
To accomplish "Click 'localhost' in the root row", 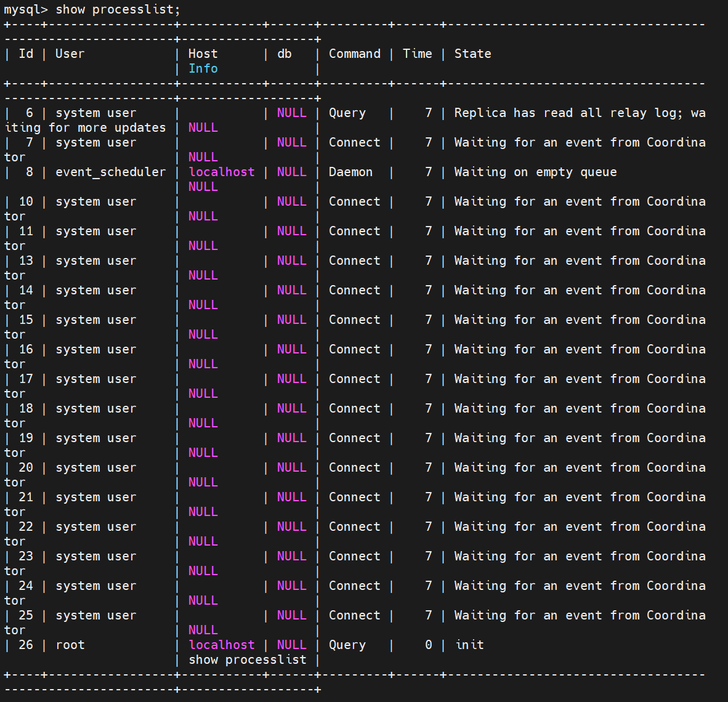I will [222, 645].
